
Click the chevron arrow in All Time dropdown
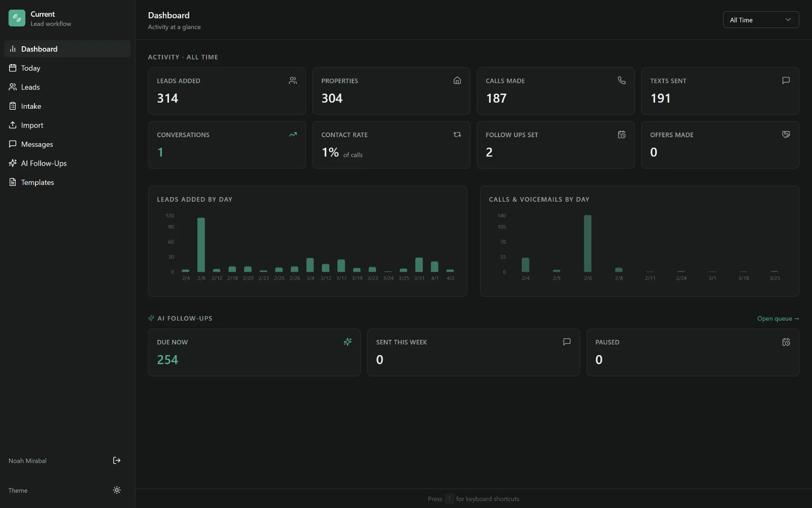click(x=788, y=20)
